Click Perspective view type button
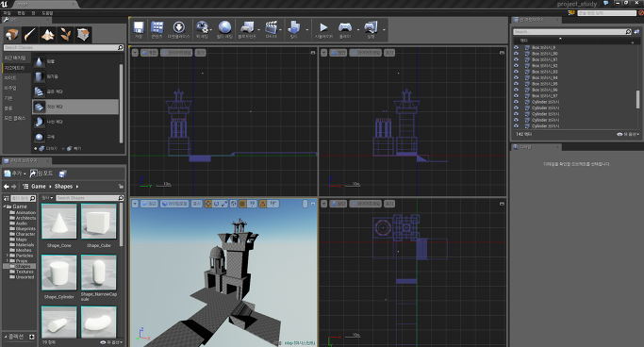This screenshot has width=644, height=347. pos(150,204)
